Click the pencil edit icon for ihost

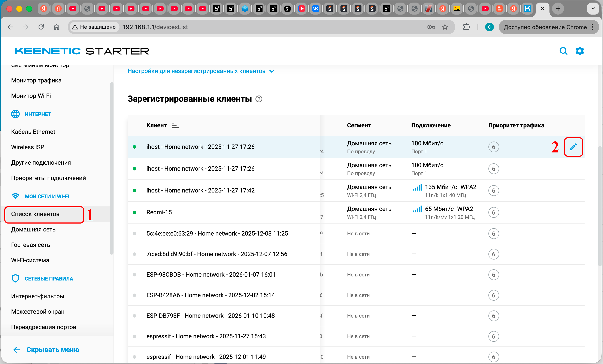pos(573,147)
